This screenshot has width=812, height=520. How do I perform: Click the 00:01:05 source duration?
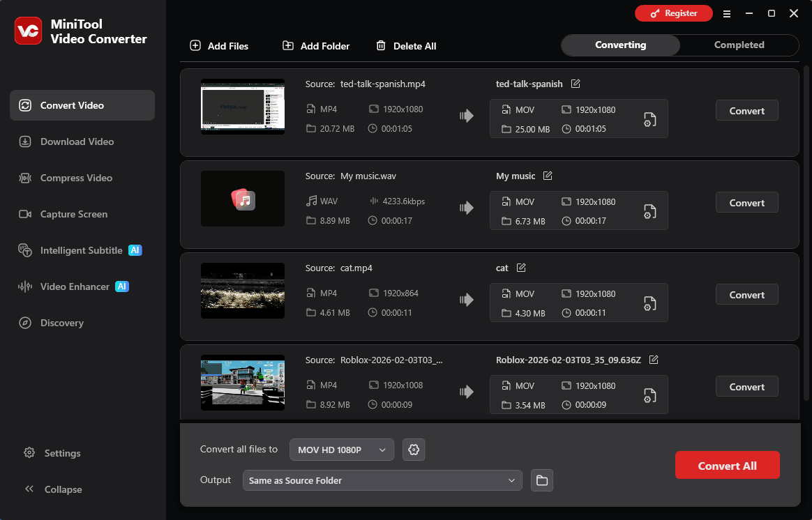[397, 129]
